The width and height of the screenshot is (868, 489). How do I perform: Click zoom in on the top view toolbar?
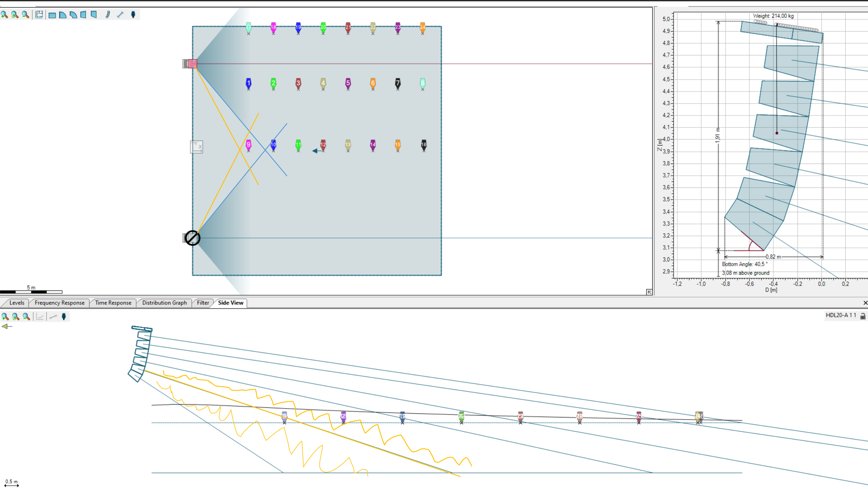point(4,14)
